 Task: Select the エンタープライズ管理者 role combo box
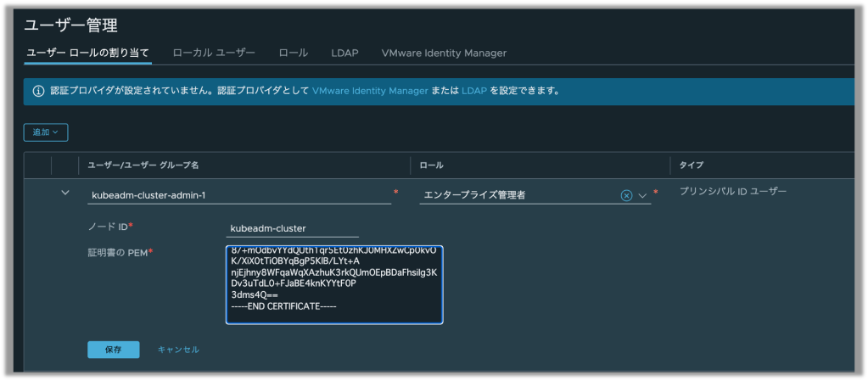click(535, 195)
